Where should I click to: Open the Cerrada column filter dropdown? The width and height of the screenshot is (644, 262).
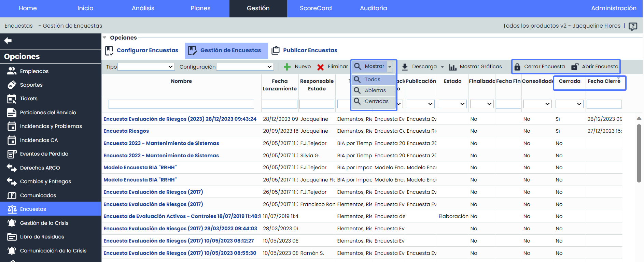569,104
